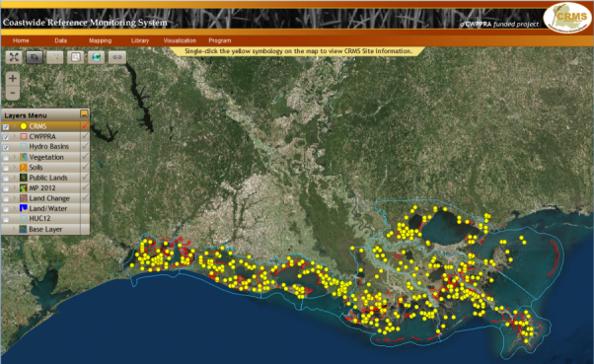Expand the CWPPRA layer arrow
594x364 pixels.
click(15, 136)
